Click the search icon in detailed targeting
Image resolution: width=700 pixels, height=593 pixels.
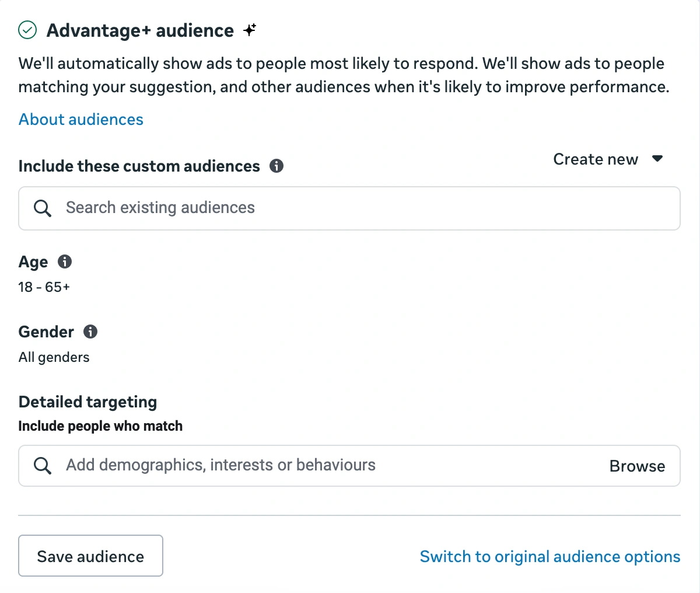click(42, 466)
